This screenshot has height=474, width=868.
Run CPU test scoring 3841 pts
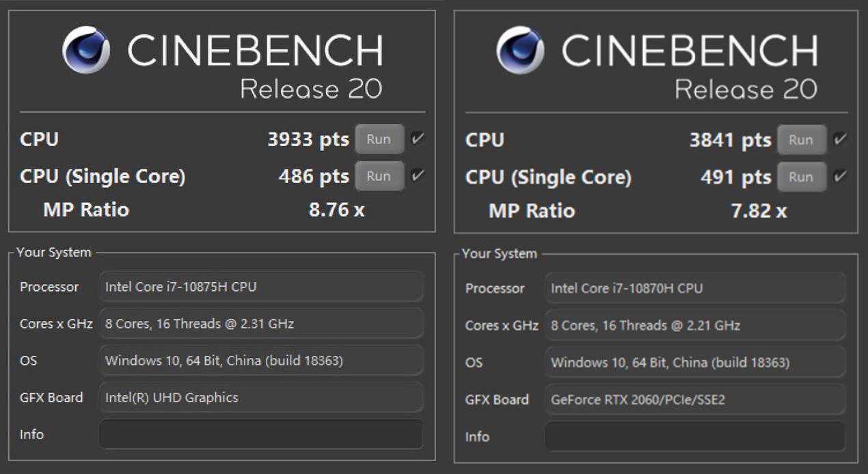[801, 140]
